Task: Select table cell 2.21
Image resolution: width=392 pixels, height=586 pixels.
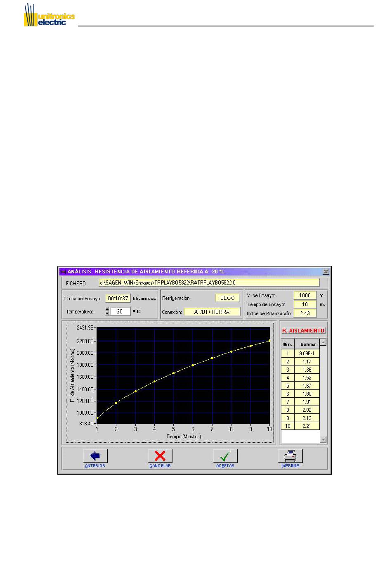Action: click(307, 426)
